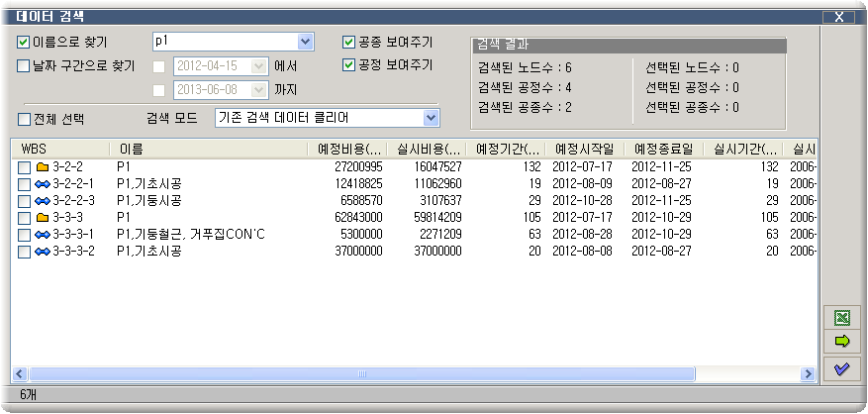Click the process icon of row 3-3-3-1
The height and width of the screenshot is (414, 868).
click(43, 235)
